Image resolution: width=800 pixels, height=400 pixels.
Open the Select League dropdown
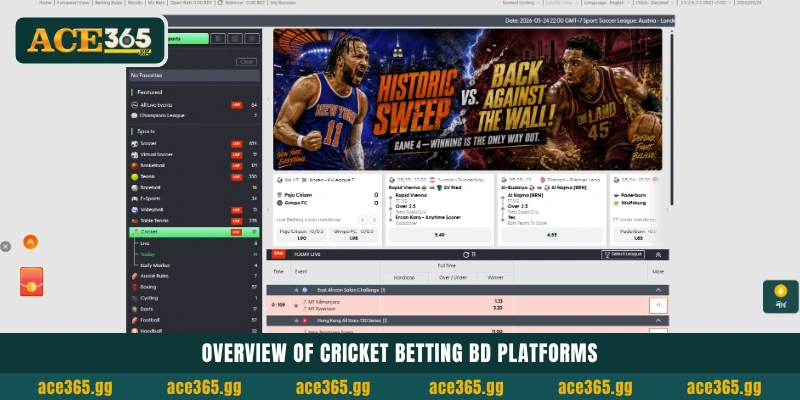623,255
